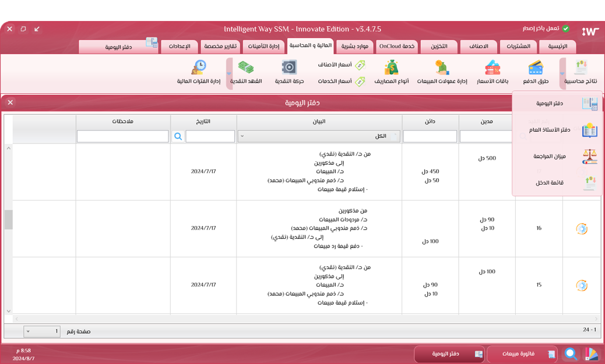Screen dimensions: 605x364
Task: Click the date filter search magnifier icon
Action: (x=178, y=136)
